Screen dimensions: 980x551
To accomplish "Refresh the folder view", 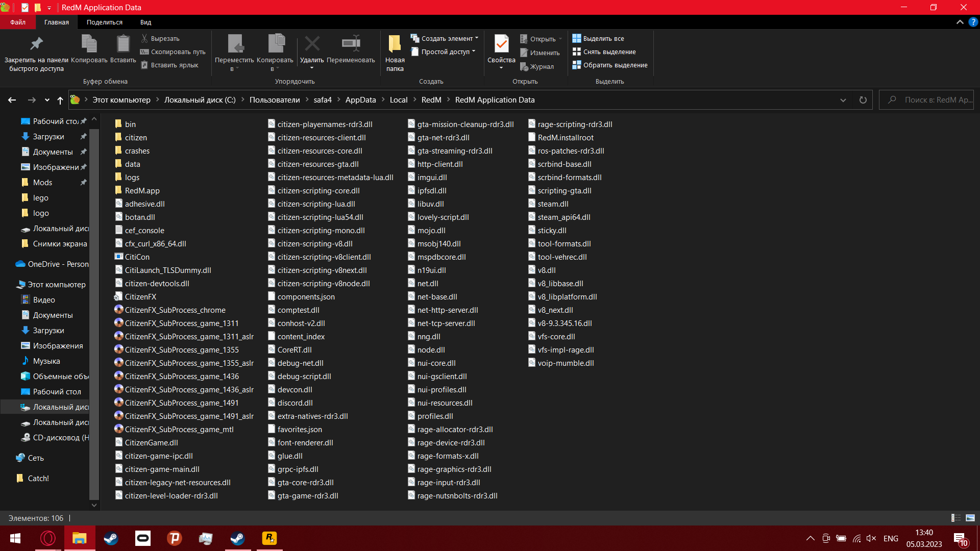I will click(x=863, y=100).
